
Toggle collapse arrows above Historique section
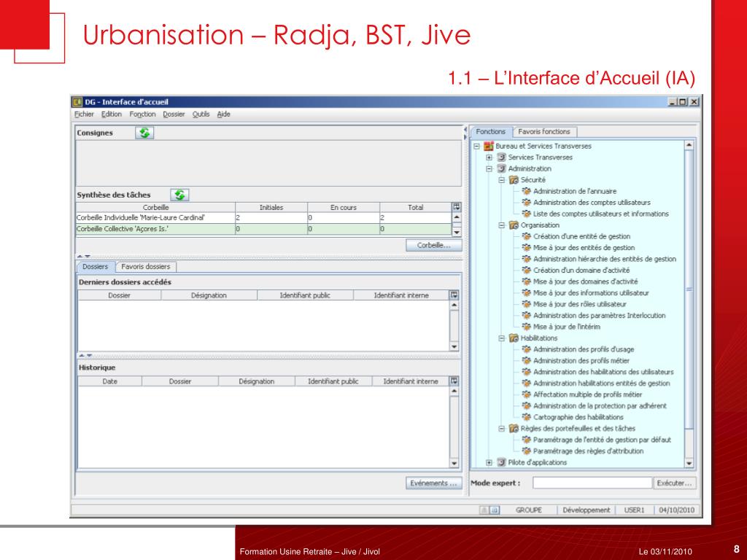point(86,355)
